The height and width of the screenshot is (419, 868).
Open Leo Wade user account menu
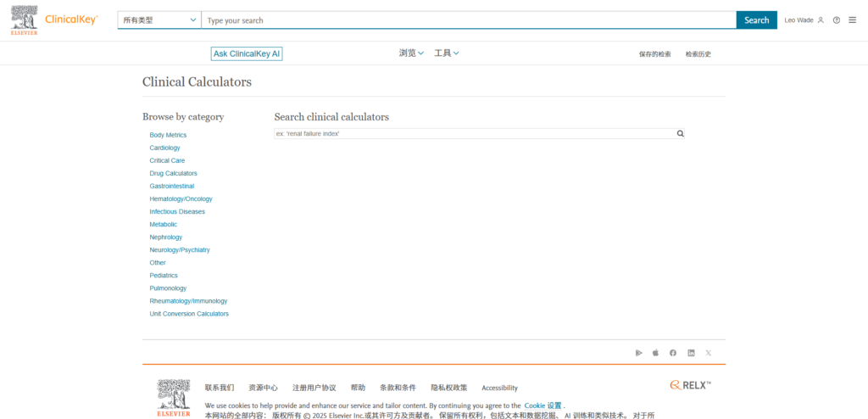point(804,20)
